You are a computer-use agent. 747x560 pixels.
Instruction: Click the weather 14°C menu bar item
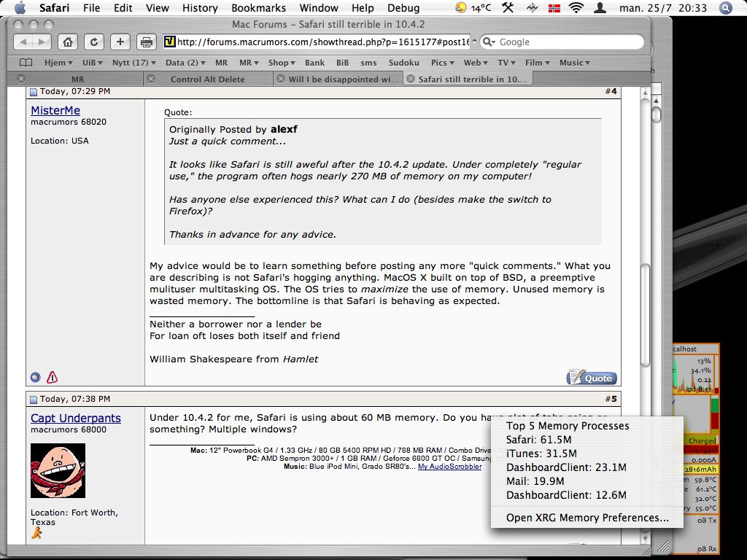tap(473, 7)
